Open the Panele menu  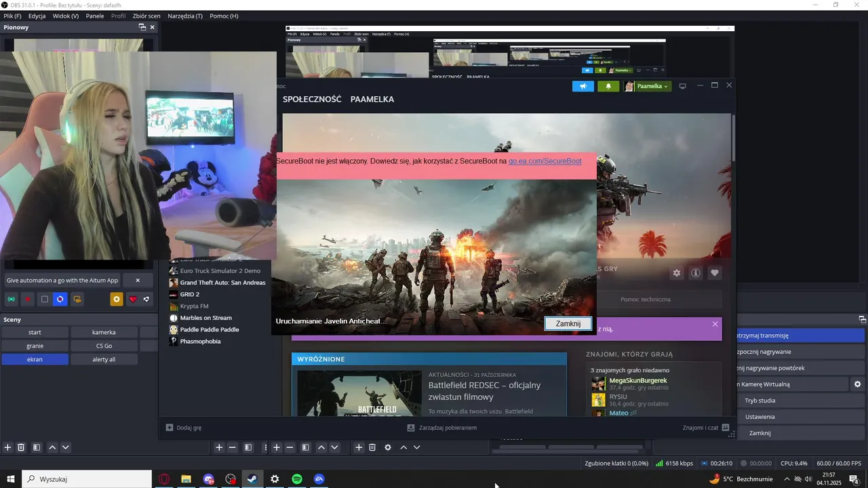[95, 16]
